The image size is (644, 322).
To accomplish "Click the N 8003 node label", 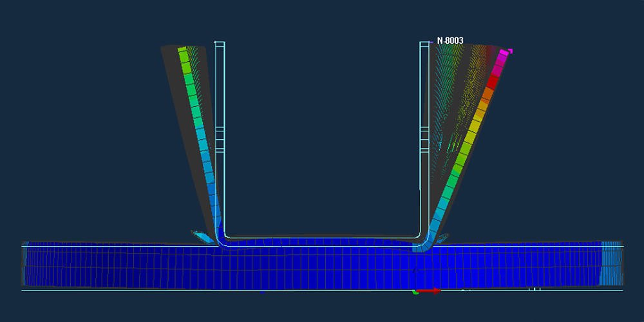I will pyautogui.click(x=450, y=41).
